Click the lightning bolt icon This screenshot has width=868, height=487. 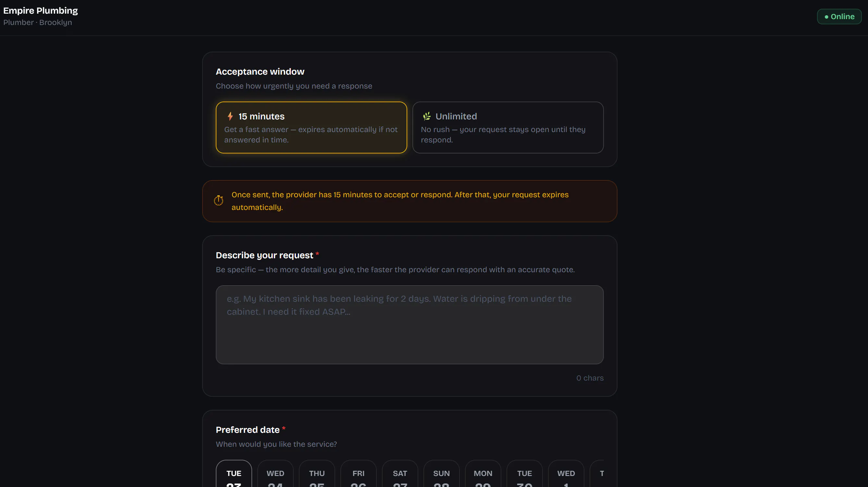click(x=230, y=116)
